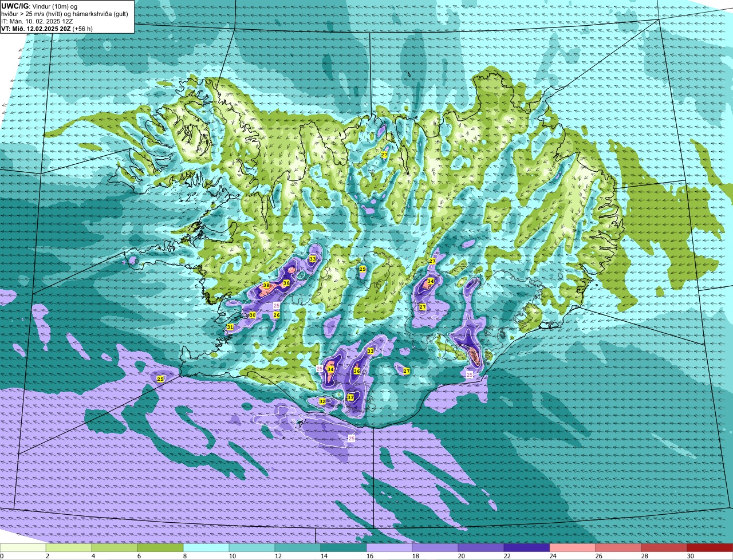Pick the 8–10 m/s light cyan legend swatch
Image resolution: width=733 pixels, height=560 pixels.
pyautogui.click(x=206, y=547)
